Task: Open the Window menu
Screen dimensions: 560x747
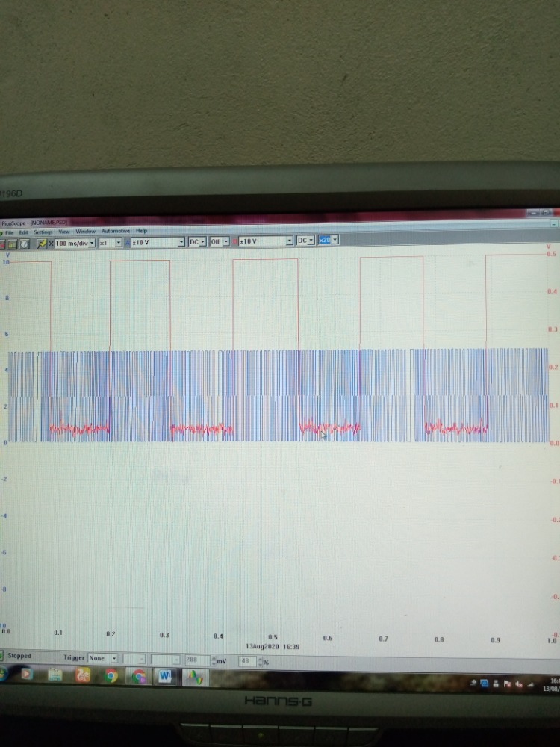Action: coord(85,231)
